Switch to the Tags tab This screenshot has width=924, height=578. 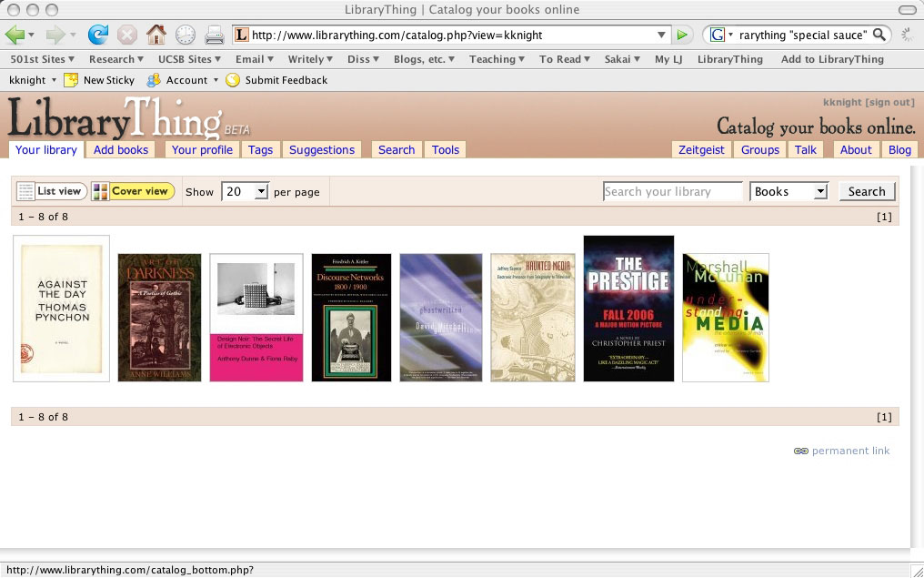click(x=260, y=150)
